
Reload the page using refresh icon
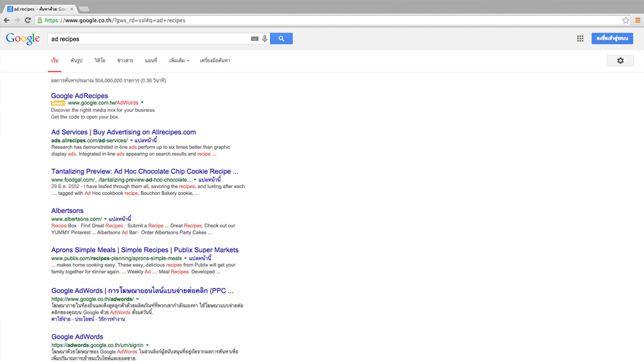(28, 20)
